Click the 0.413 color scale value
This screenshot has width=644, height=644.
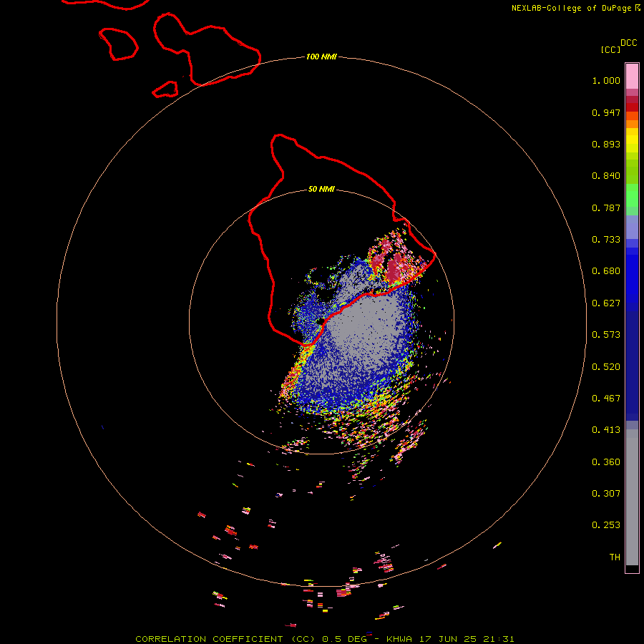[x=606, y=430]
